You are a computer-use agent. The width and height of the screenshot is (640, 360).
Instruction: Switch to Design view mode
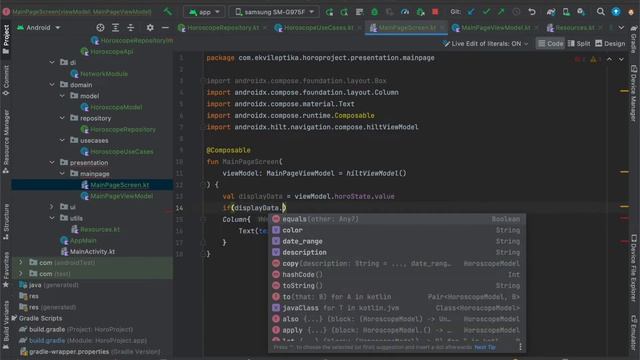tap(610, 43)
